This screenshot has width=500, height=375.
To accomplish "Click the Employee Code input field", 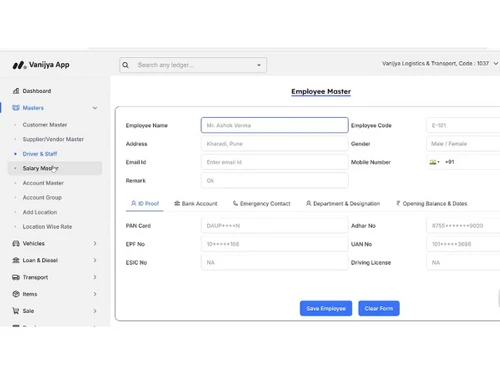I will 463,125.
